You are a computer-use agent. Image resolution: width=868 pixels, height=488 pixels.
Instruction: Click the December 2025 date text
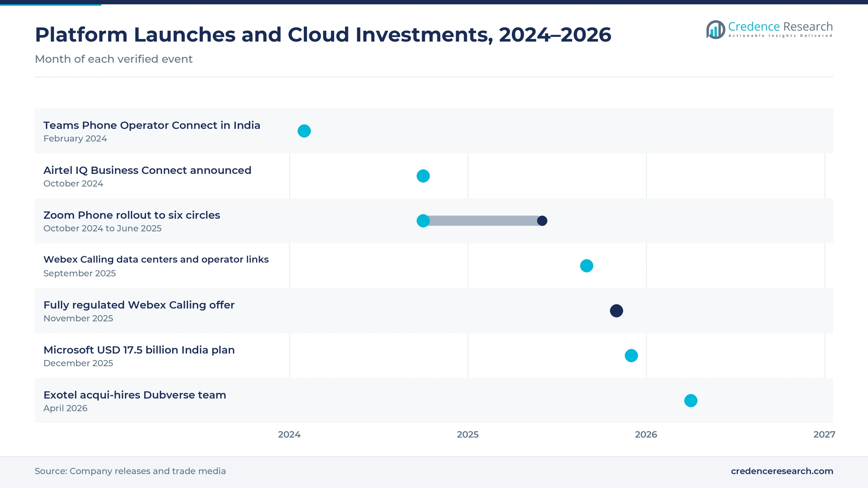point(78,363)
